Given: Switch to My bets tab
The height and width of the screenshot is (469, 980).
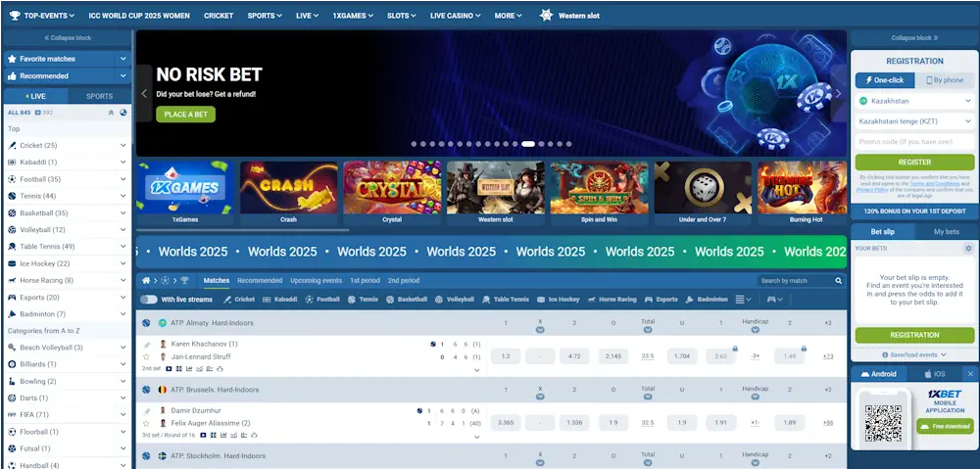Looking at the screenshot, I should (x=947, y=232).
